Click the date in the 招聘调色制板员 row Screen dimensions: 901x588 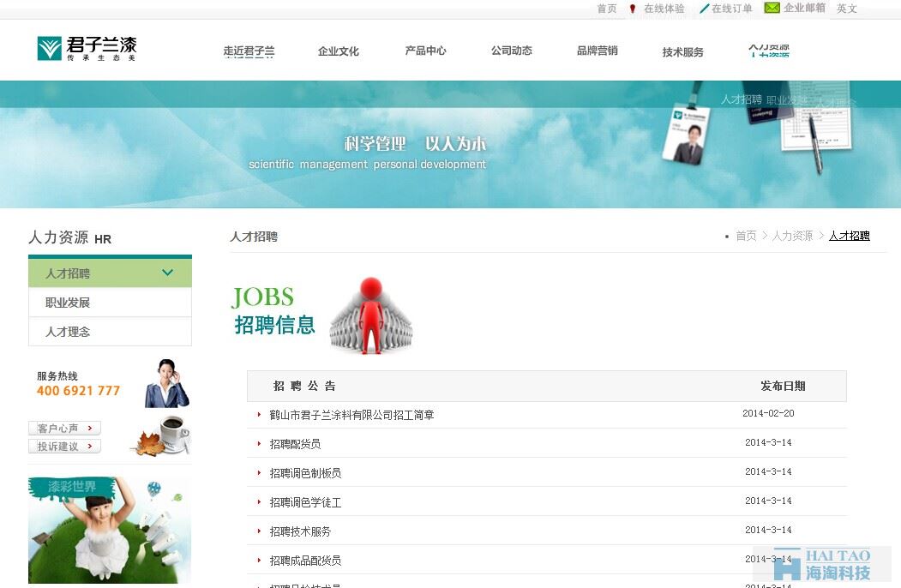point(768,472)
